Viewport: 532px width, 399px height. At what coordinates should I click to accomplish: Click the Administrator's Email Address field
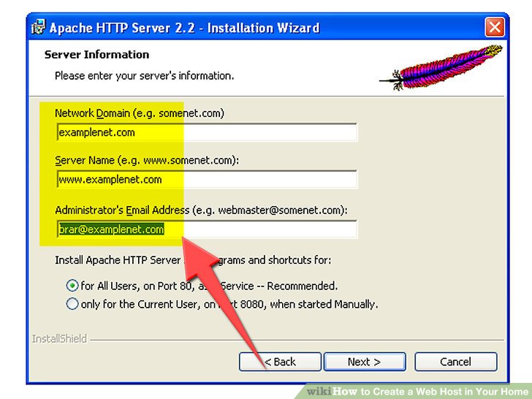[x=207, y=229]
